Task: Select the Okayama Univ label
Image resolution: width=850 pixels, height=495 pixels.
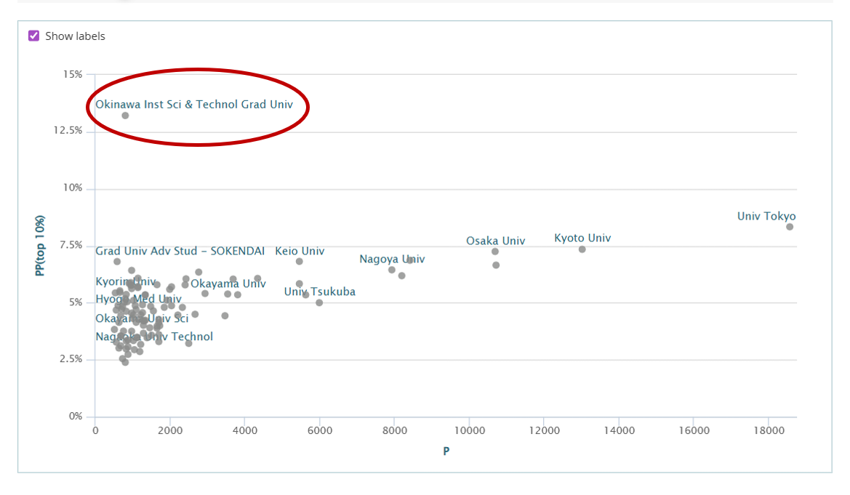Action: click(x=228, y=284)
